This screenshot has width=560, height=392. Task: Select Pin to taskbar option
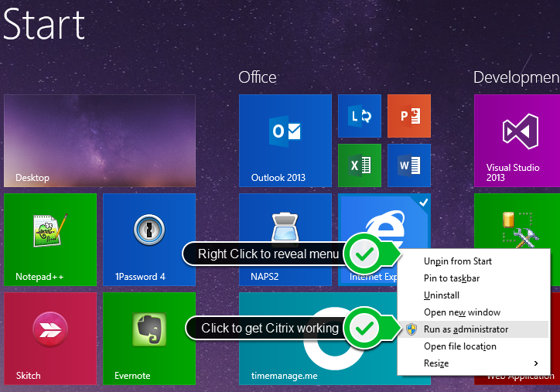tap(452, 278)
